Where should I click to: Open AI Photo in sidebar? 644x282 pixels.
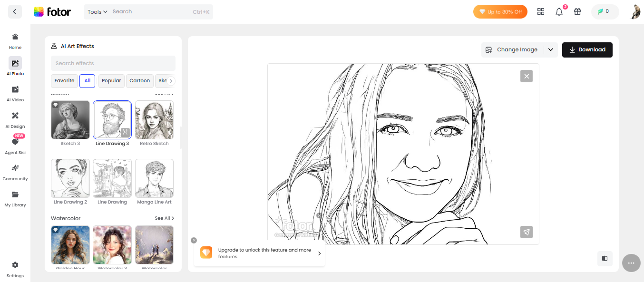tap(15, 67)
